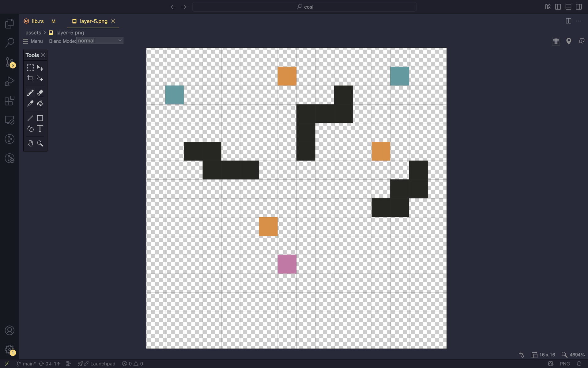
Task: Open the 4694% zoom level selector
Action: pos(573,355)
